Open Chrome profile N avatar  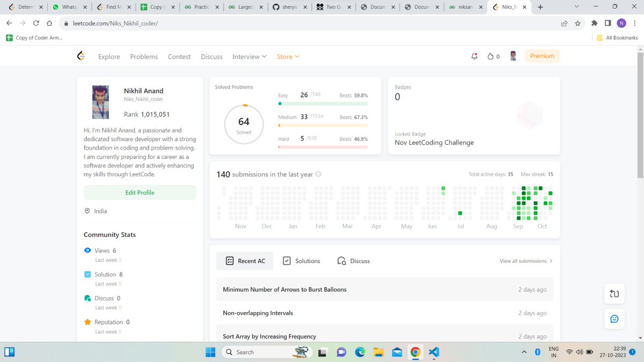[621, 23]
